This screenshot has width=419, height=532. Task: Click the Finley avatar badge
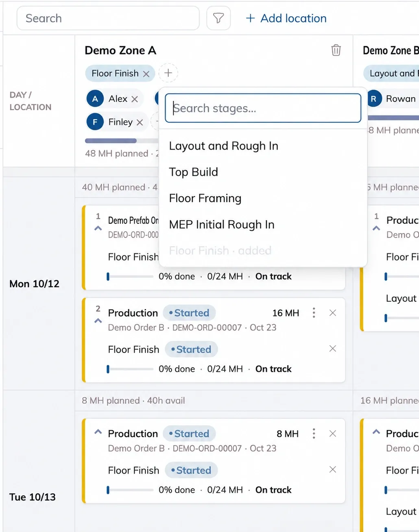pos(95,122)
